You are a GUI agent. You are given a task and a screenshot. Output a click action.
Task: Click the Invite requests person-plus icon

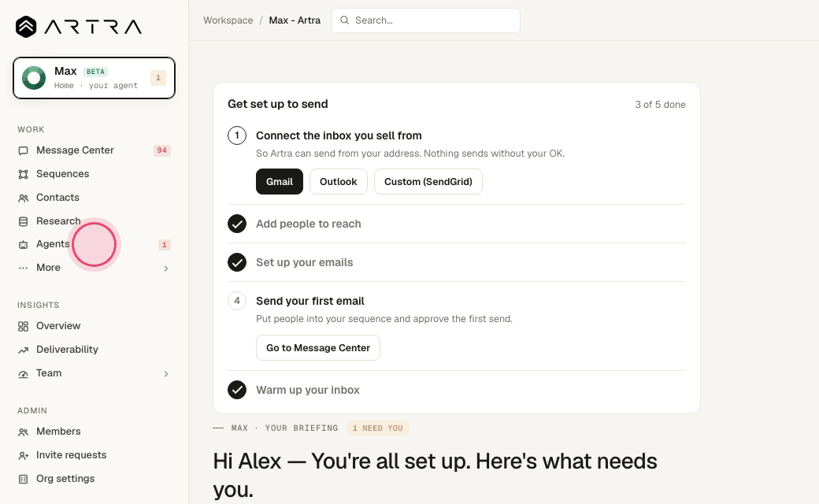[23, 455]
